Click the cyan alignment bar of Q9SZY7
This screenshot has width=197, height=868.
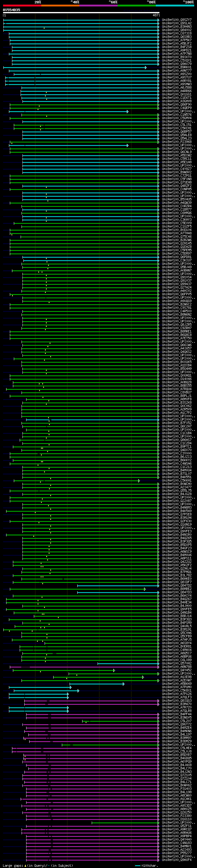pyautogui.click(x=81, y=20)
